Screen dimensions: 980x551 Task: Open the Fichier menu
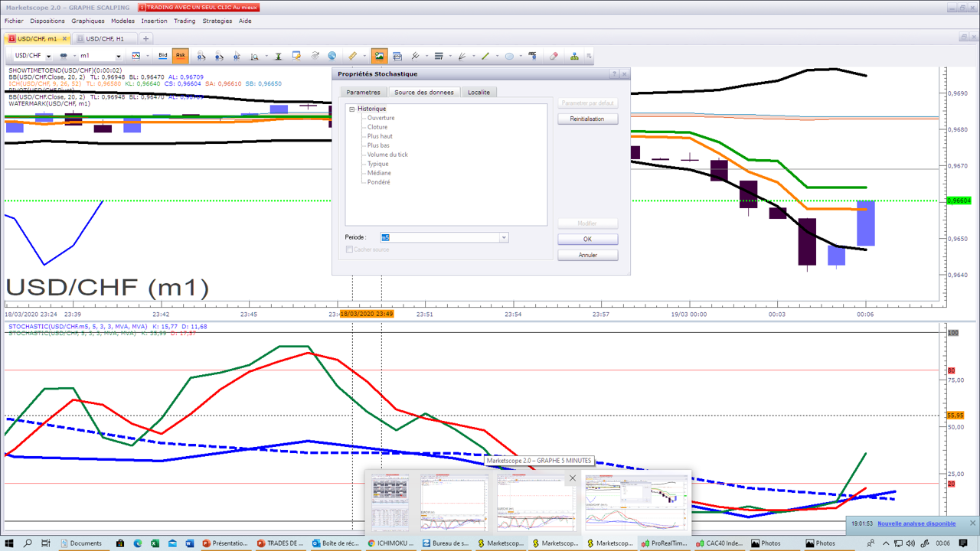click(14, 21)
